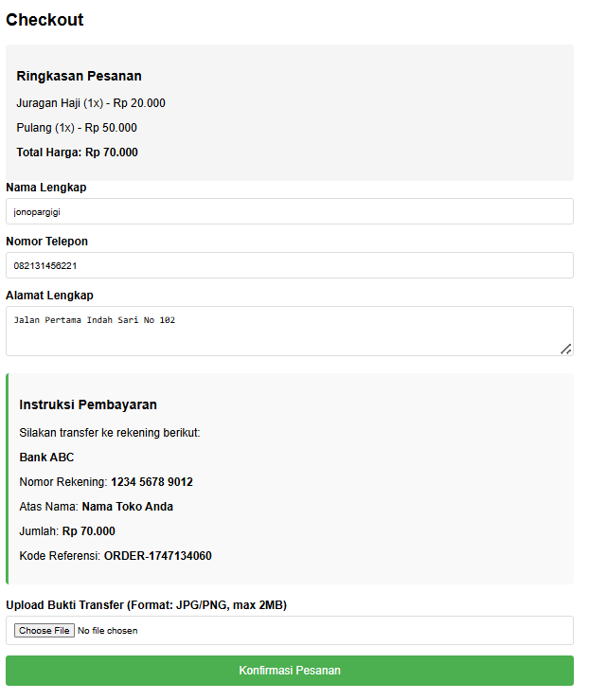Click the Checkout page heading

[45, 20]
